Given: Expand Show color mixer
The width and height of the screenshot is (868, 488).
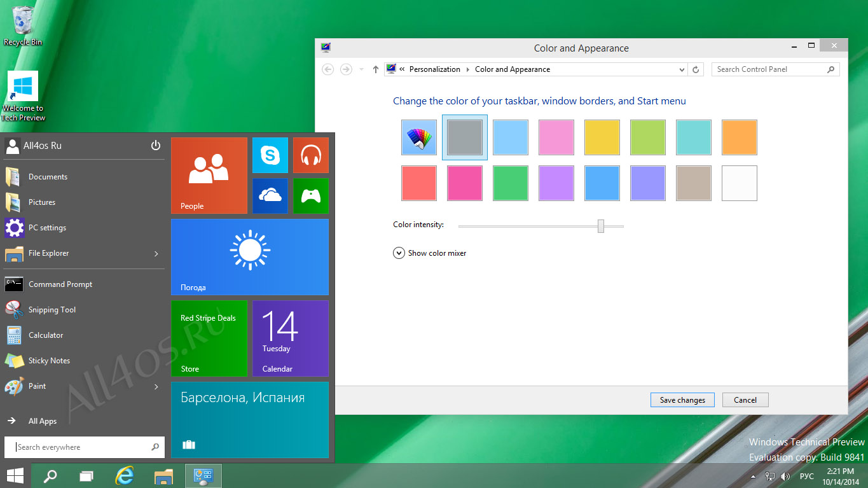Looking at the screenshot, I should (x=430, y=253).
